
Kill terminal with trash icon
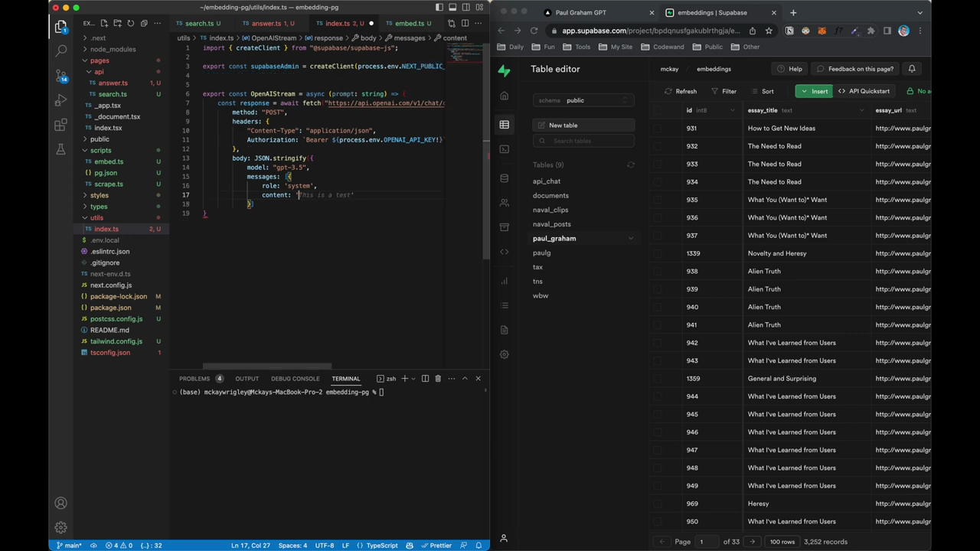pos(438,378)
